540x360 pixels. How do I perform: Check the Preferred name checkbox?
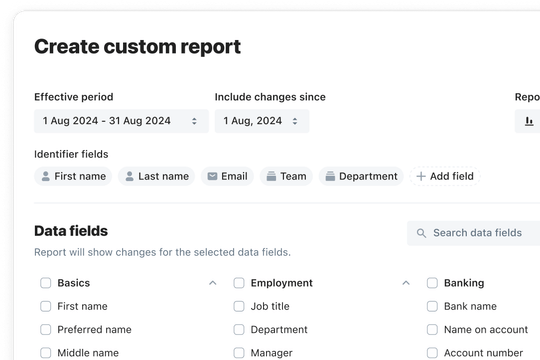45,330
